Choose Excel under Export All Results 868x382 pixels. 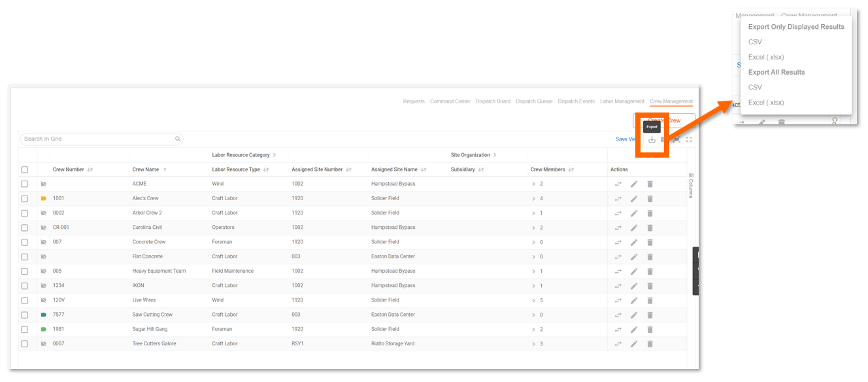click(766, 103)
